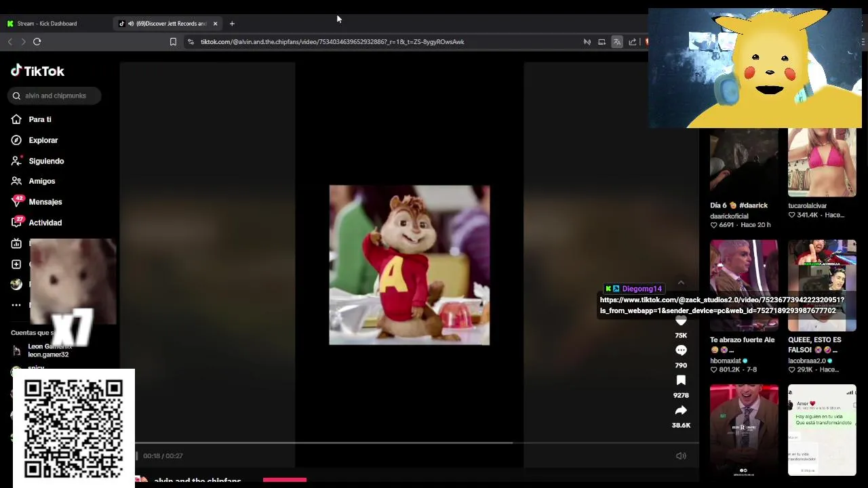Open tucarolalcivar video thumbnail
This screenshot has width=868, height=488.
[822, 163]
